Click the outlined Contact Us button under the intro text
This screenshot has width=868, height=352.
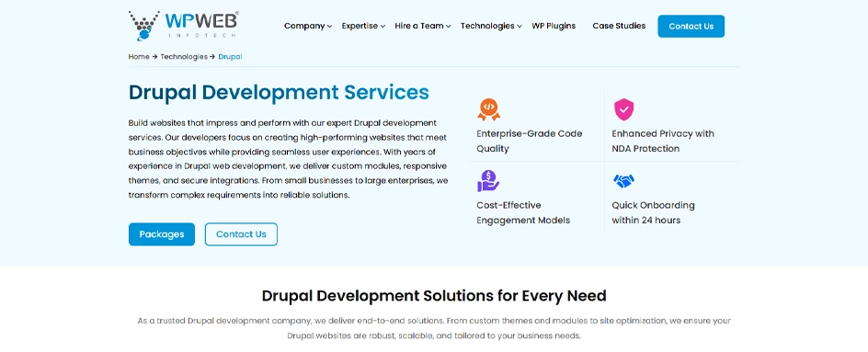click(x=241, y=234)
